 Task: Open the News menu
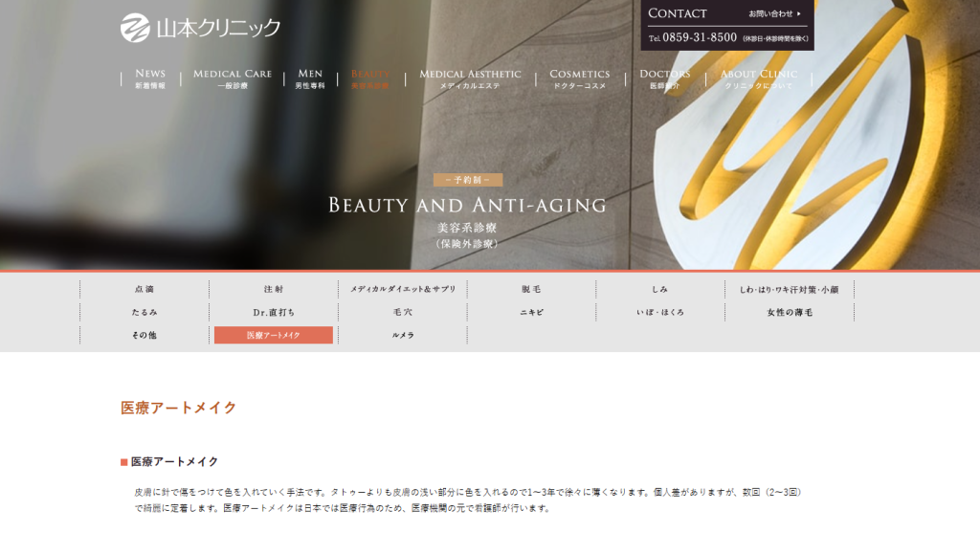(x=150, y=78)
